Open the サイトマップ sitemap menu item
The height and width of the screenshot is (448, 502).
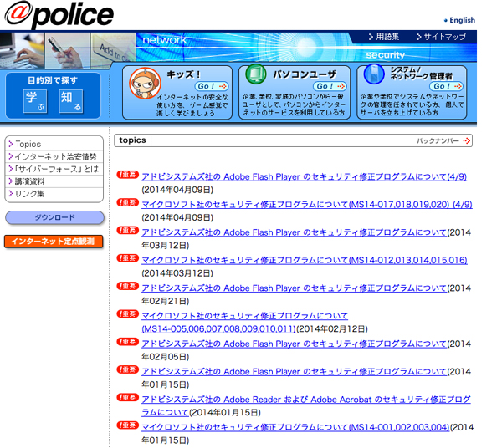click(443, 37)
